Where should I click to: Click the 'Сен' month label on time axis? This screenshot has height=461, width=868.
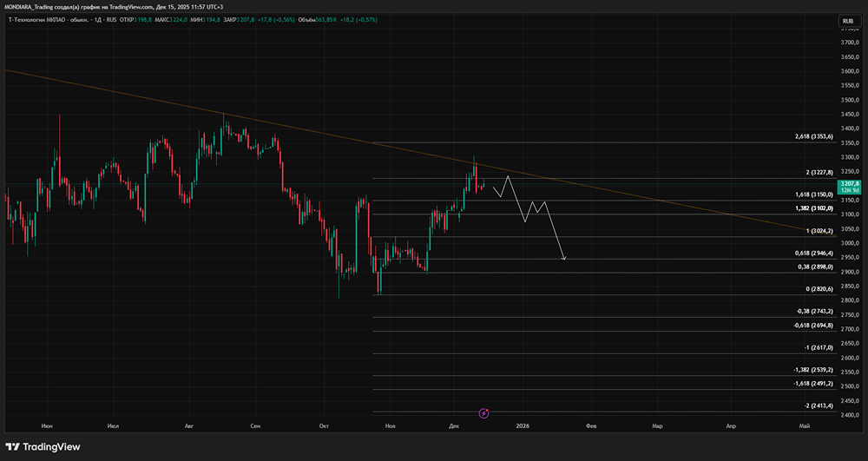pos(255,426)
